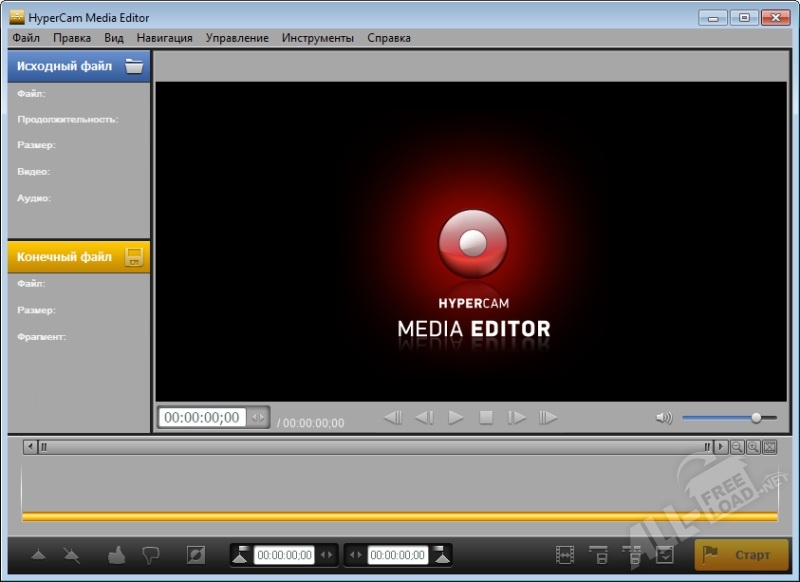Click the selection start time stepper arrows

326,555
